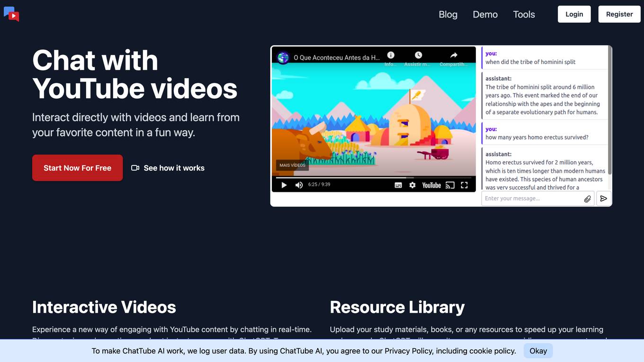Click the video camera icon beside See how it works
This screenshot has width=644, height=362.
click(135, 168)
